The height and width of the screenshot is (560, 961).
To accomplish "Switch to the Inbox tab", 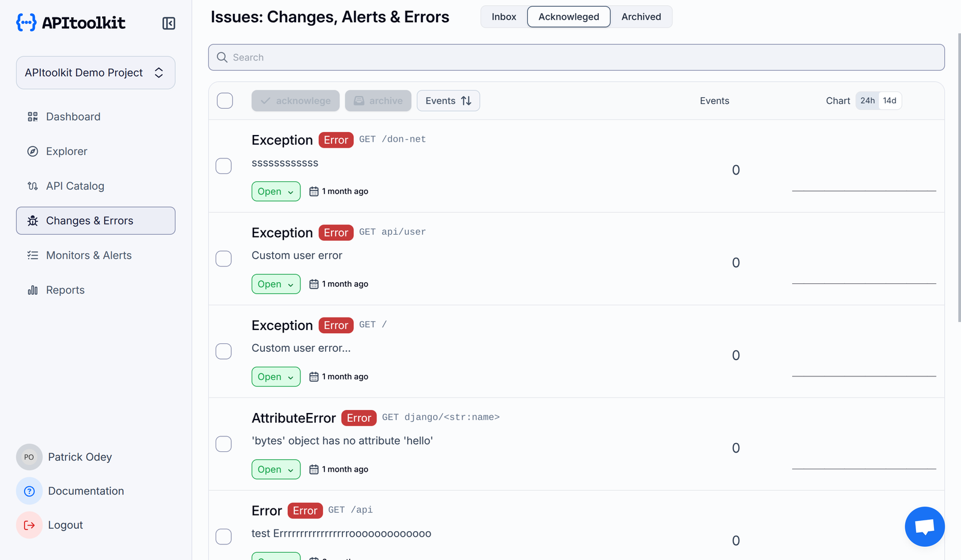I will pos(503,17).
